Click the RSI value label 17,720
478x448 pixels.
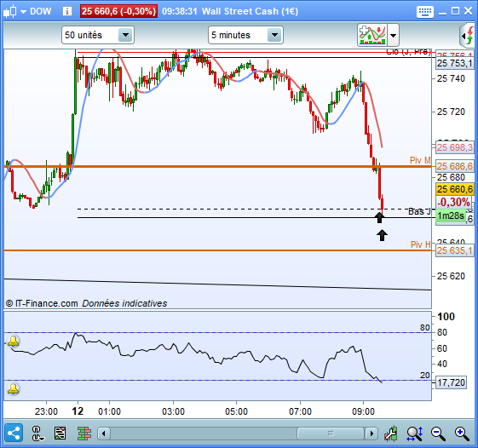(452, 382)
